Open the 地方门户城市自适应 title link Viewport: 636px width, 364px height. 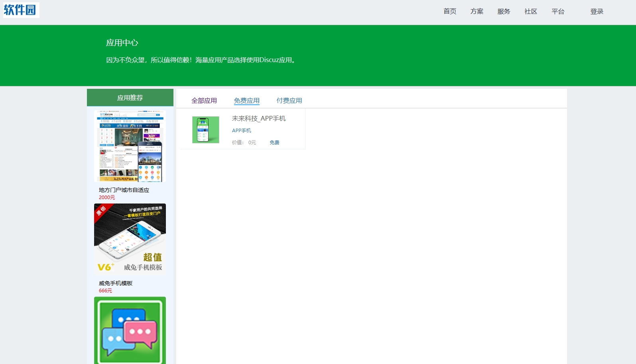[124, 190]
